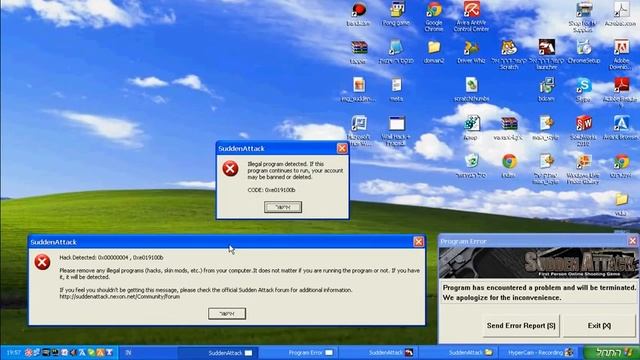Open the index Chrome HTML file icon
Image resolution: width=640 pixels, height=360 pixels.
point(509,166)
